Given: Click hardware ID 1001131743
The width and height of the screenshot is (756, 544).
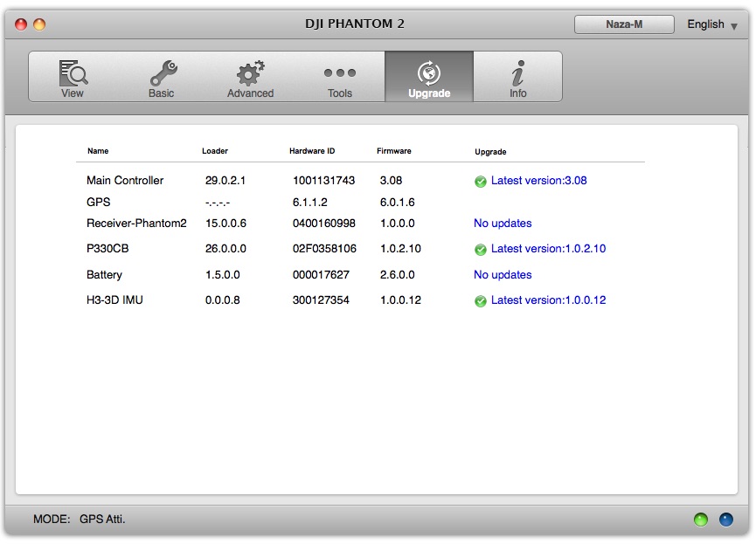Looking at the screenshot, I should pyautogui.click(x=323, y=181).
